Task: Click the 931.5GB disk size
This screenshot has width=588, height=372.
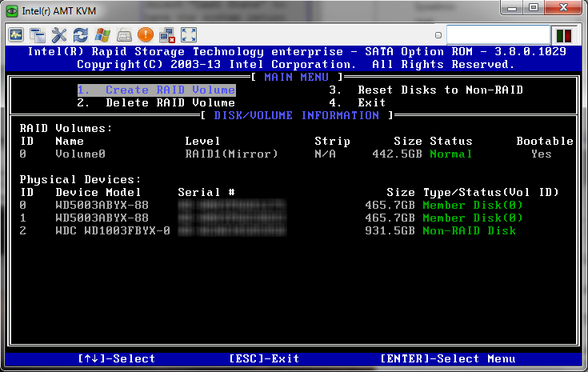Action: tap(390, 231)
